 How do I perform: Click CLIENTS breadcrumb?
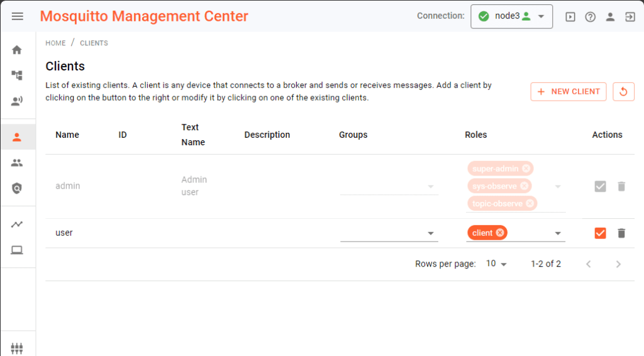[x=94, y=43]
